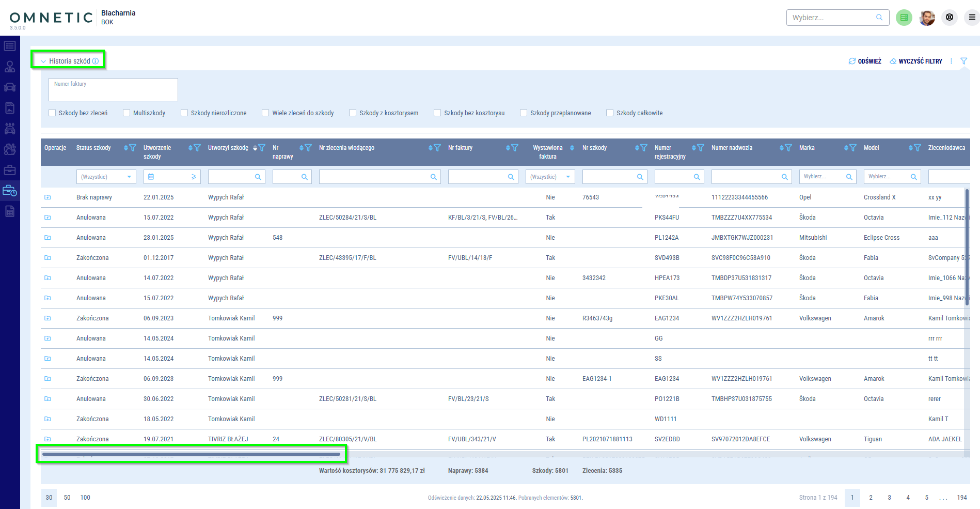980x509 pixels.
Task: Click Wyczyść filtry button
Action: (x=916, y=61)
